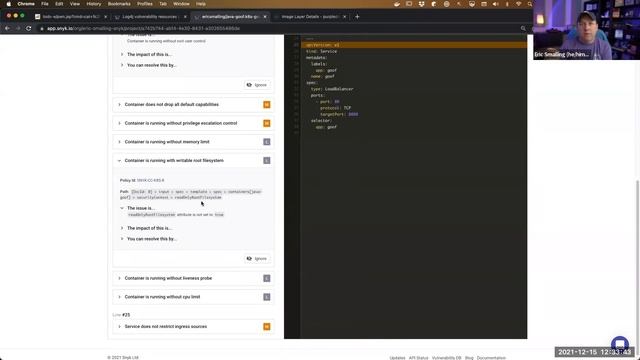Viewport: 640px width, 360px height.
Task: Open the Updates footer link
Action: (397, 358)
